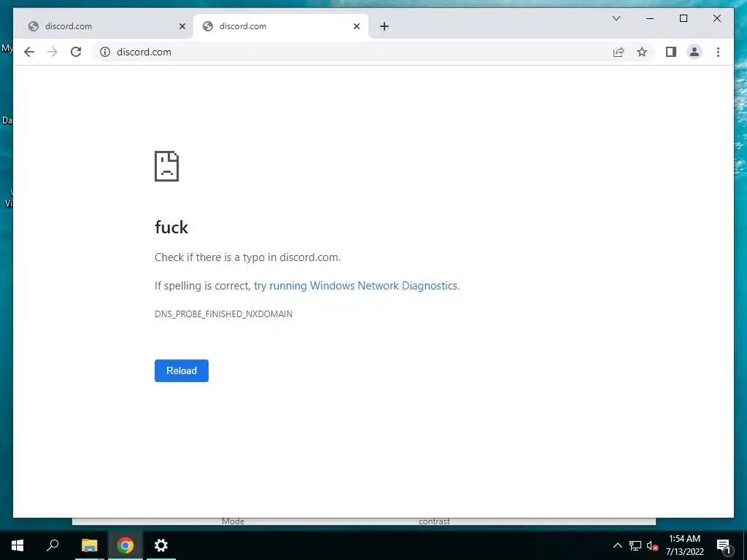Image resolution: width=747 pixels, height=560 pixels.
Task: Open Settings gear in the taskbar
Action: pos(161,545)
